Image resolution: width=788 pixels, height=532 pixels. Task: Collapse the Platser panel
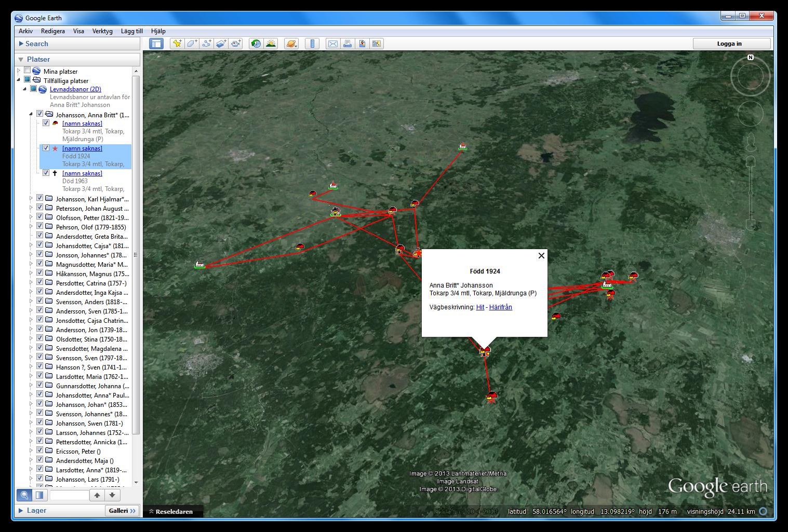point(21,59)
